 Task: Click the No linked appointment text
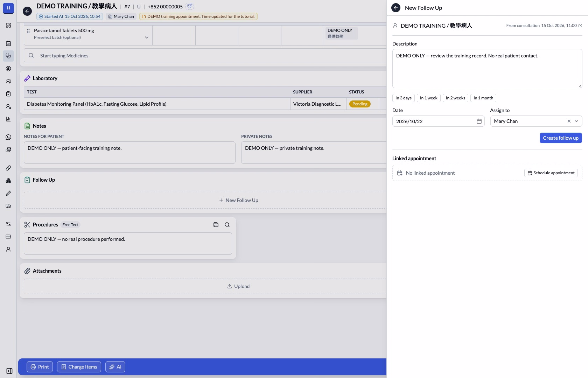[430, 173]
